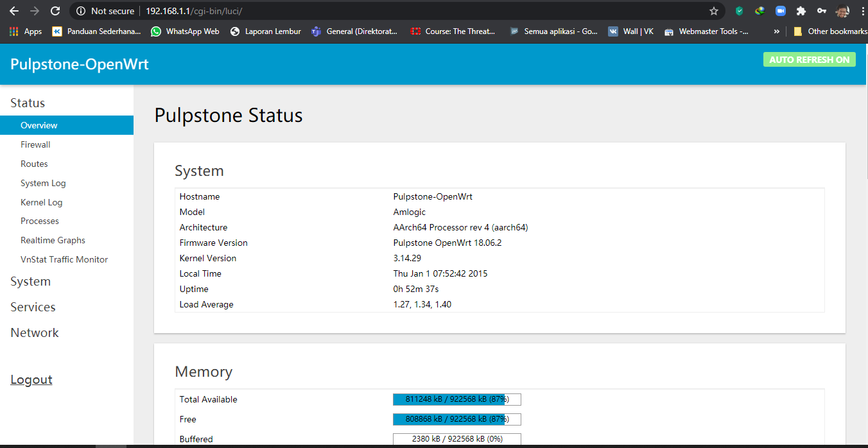
Task: Open VnStat Traffic Monitor
Action: (64, 259)
